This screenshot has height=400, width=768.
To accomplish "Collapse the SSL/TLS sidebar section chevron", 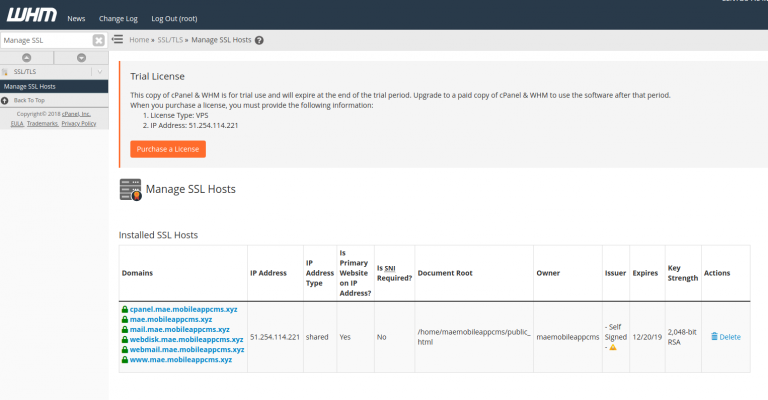I will 98,72.
